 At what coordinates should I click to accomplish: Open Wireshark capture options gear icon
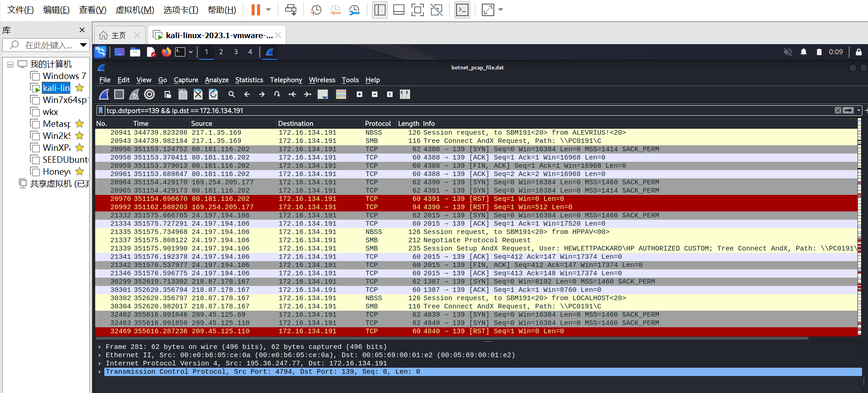click(149, 94)
